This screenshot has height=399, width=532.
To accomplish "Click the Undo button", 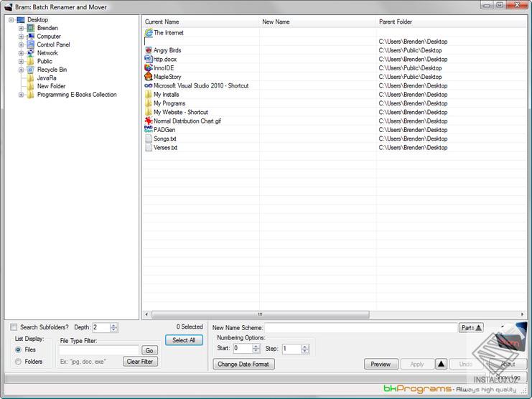I will coord(466,364).
